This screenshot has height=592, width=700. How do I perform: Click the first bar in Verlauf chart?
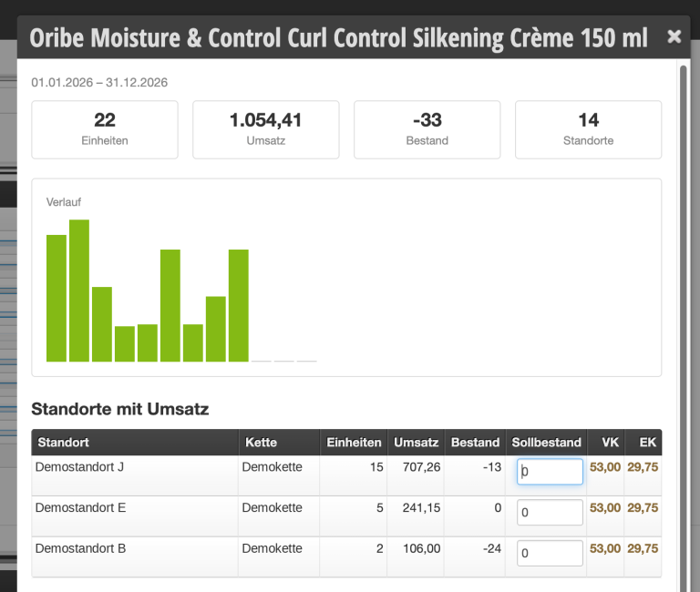tap(57, 298)
